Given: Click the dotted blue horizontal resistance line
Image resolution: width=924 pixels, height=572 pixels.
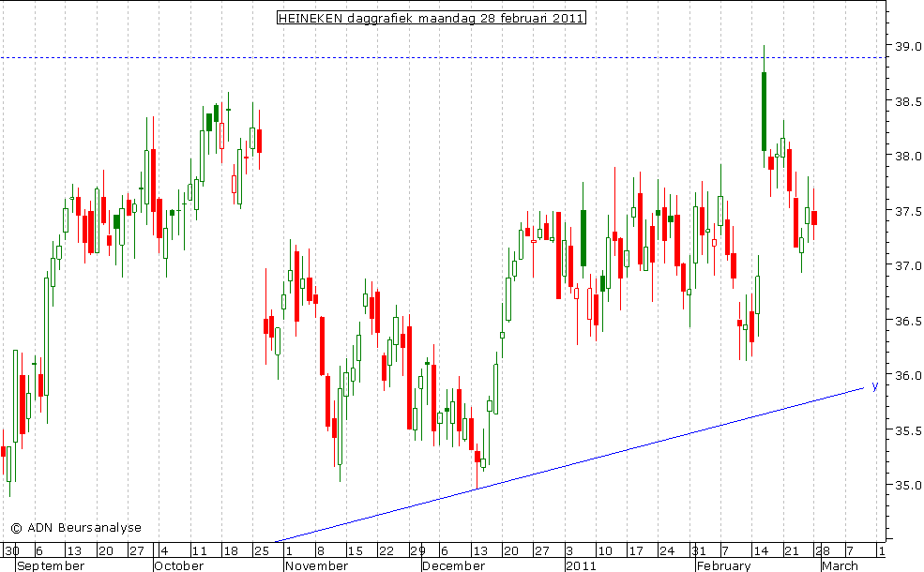Looking at the screenshot, I should click(442, 58).
